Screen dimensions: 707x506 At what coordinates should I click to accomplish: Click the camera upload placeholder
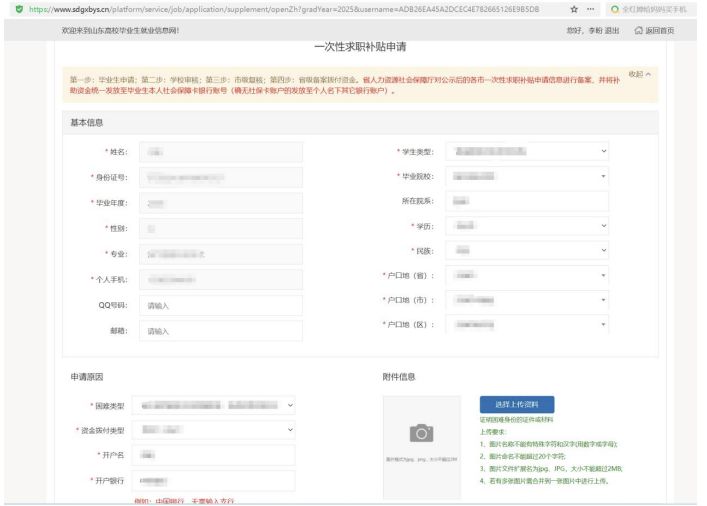tap(422, 447)
